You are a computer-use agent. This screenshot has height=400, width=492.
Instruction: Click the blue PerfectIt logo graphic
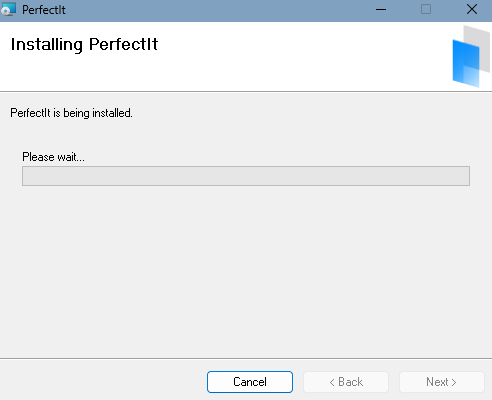[x=466, y=63]
